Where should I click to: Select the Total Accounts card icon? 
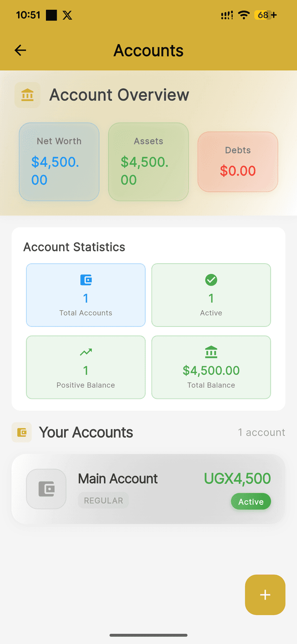pyautogui.click(x=85, y=279)
